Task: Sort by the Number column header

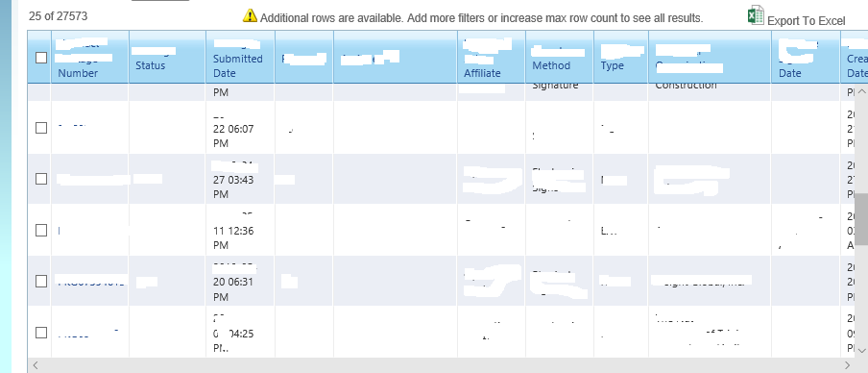Action: click(78, 73)
